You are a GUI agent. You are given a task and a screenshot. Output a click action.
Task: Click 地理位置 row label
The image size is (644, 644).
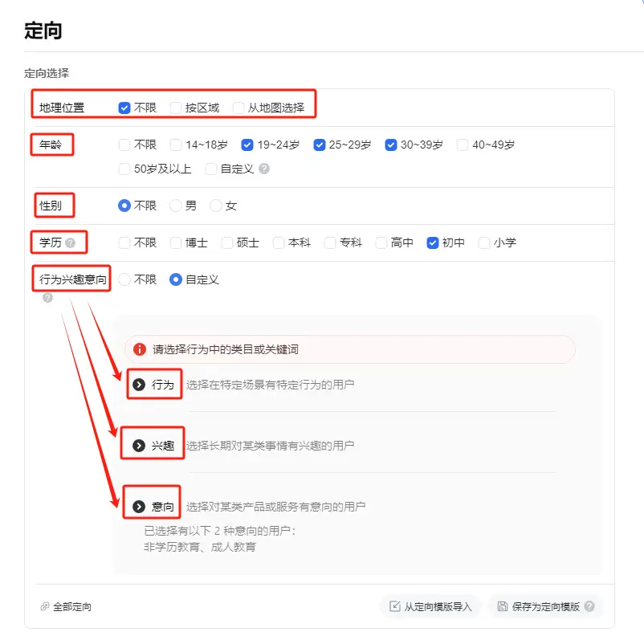(x=62, y=108)
